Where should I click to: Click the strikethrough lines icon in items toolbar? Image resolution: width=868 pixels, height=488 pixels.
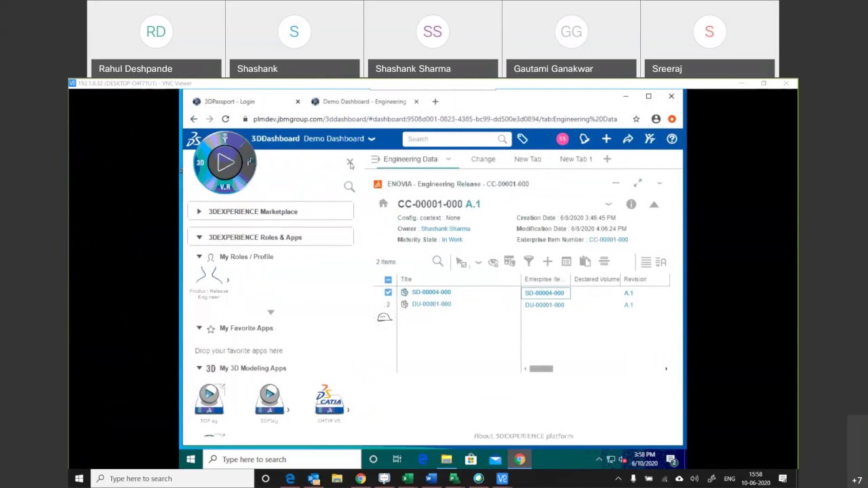(x=604, y=262)
